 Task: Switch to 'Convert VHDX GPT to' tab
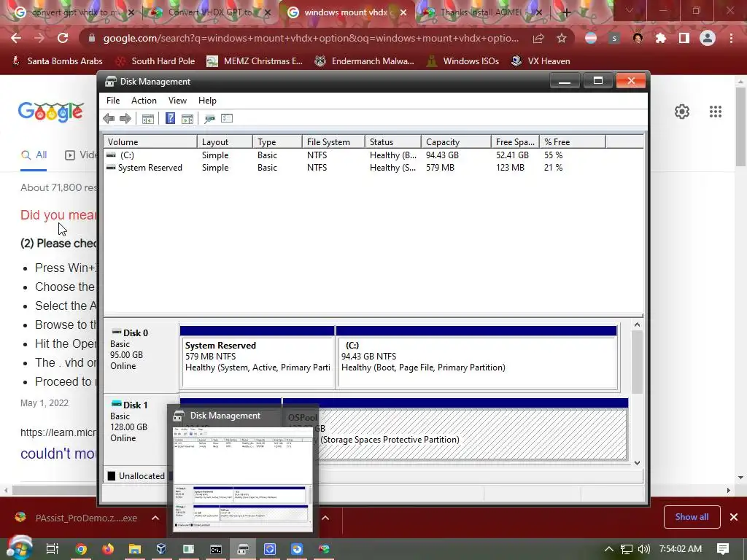[209, 12]
